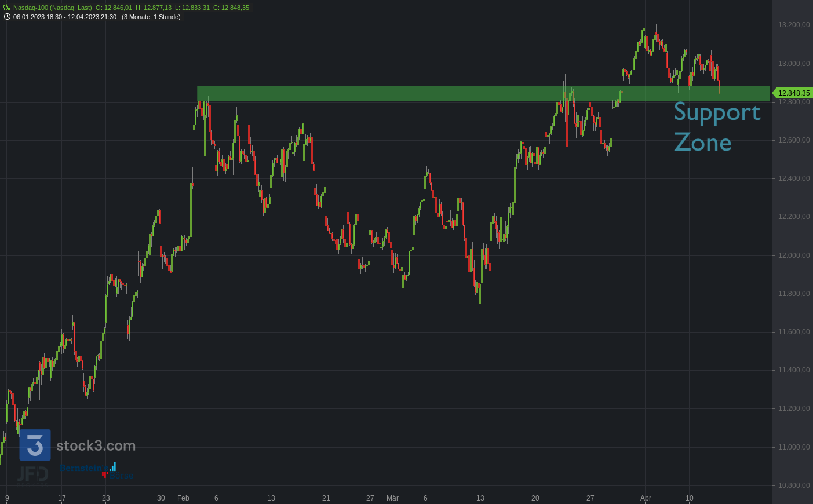Screen dimensions: 813x504
Task: Click the 10.800,00 price axis label
Action: (x=793, y=485)
